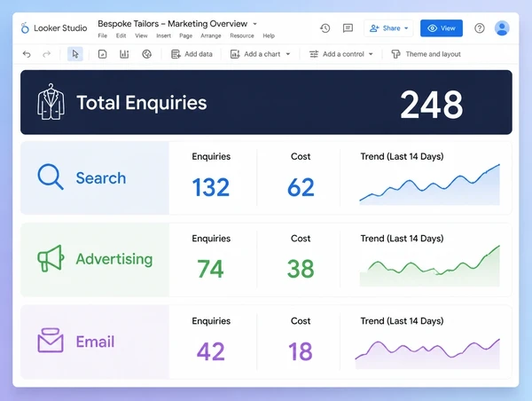Image resolution: width=532 pixels, height=401 pixels.
Task: Click the Looker Studio name text
Action: pos(60,28)
